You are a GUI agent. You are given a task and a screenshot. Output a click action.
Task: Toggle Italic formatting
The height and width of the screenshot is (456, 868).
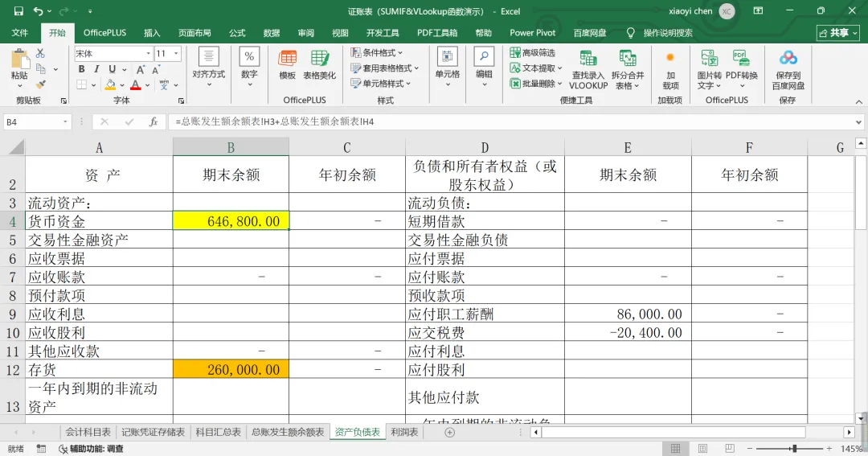96,69
